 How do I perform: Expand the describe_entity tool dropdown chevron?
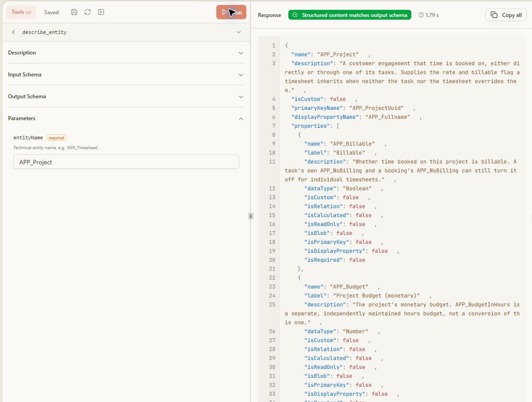pos(239,32)
